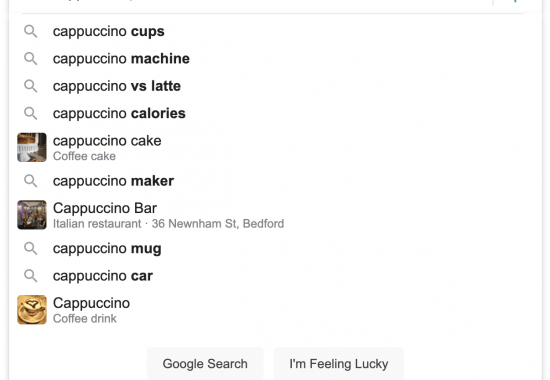Click the magnifier icon next to cappuccino machine

tap(31, 59)
